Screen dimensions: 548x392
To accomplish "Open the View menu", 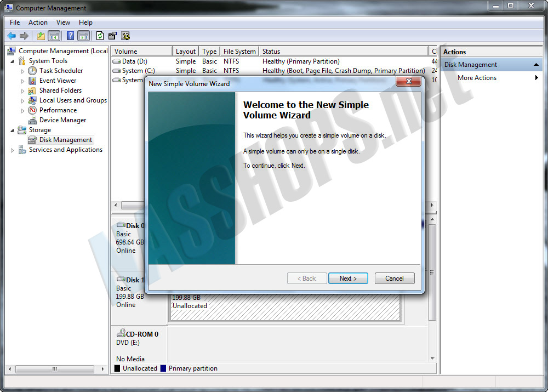I will click(63, 22).
